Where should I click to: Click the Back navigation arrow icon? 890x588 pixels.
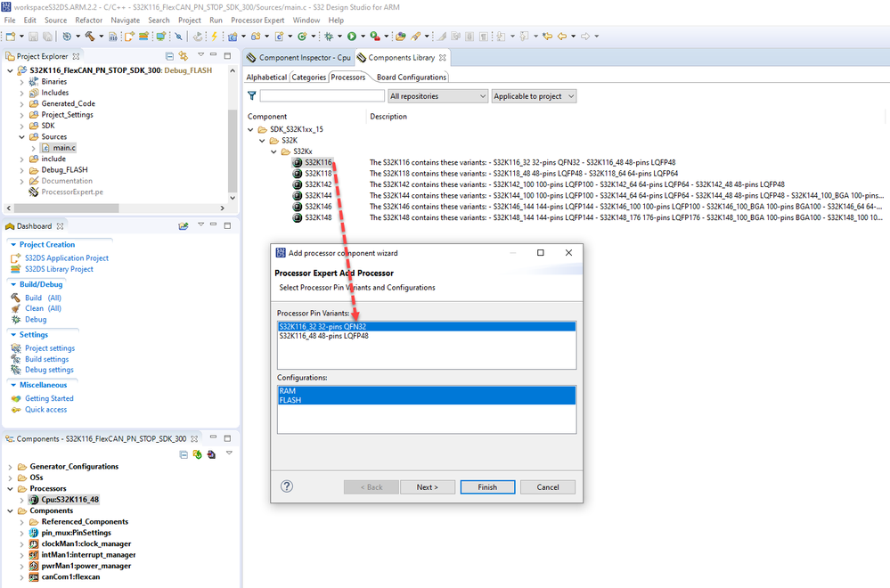[562, 37]
